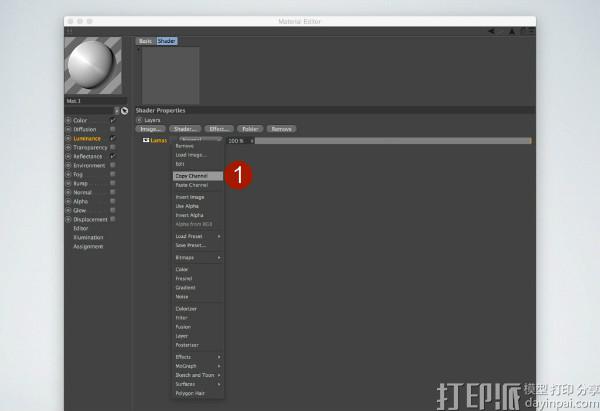The image size is (600, 411).
Task: Check the Alpha channel checkbox
Action: (113, 201)
